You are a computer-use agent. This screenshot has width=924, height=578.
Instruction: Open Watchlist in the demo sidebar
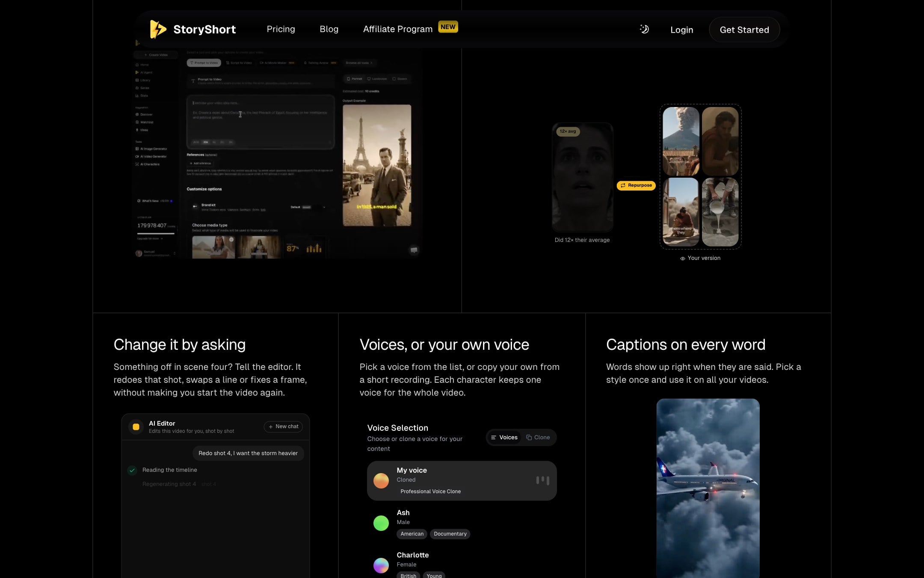[x=144, y=122]
